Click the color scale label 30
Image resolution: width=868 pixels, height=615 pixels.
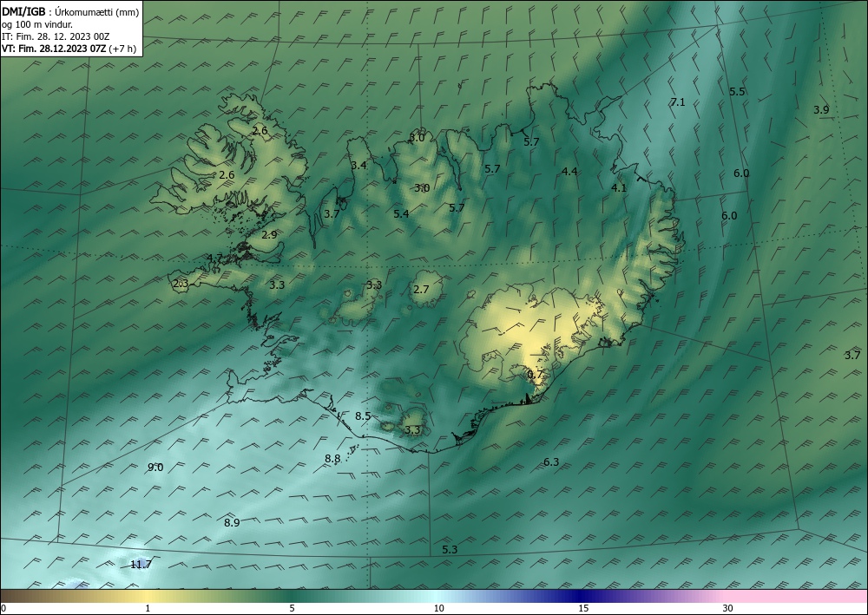728,609
